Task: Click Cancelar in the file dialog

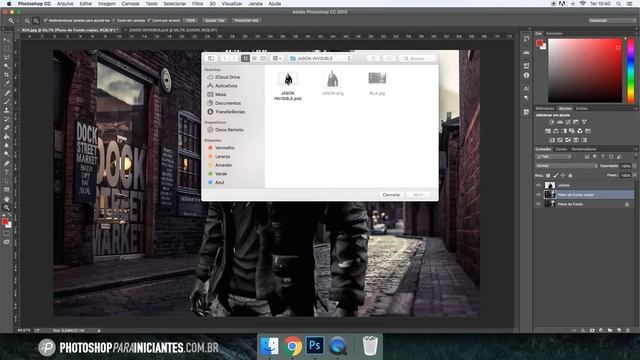Action: tap(391, 195)
